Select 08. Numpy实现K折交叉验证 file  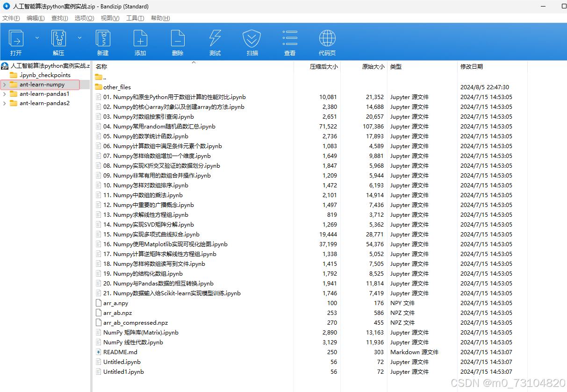click(x=162, y=166)
